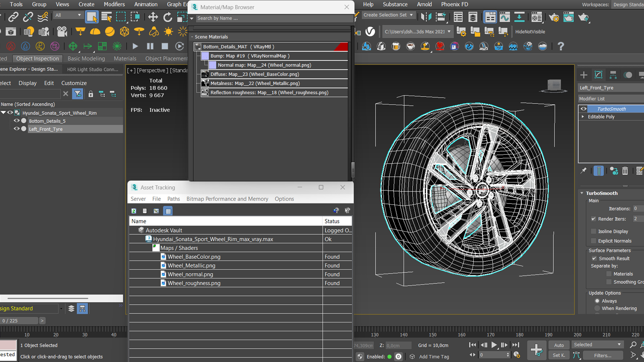Screen dimensions: 644x362
Task: Open the Curve Editor icon
Action: click(x=504, y=17)
